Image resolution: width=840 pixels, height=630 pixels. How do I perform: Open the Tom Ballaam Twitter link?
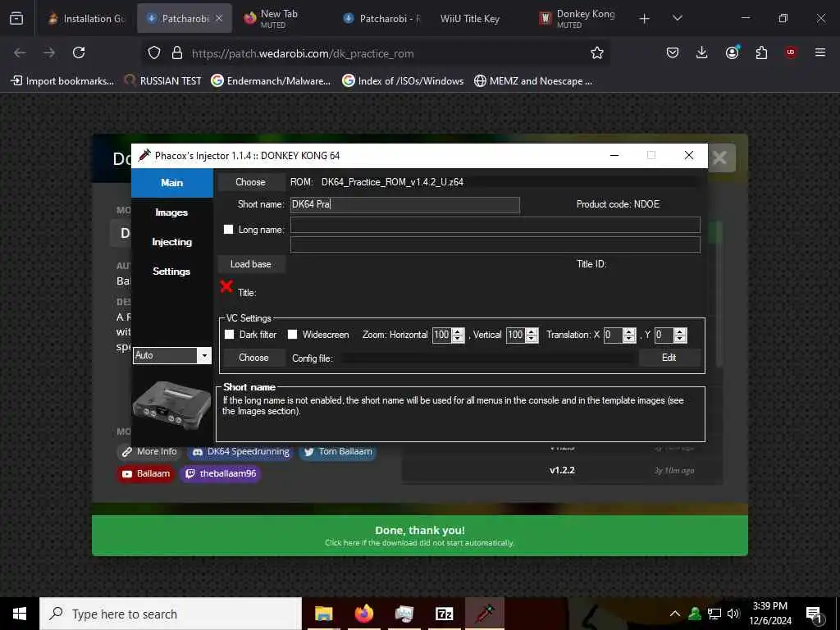pyautogui.click(x=338, y=452)
